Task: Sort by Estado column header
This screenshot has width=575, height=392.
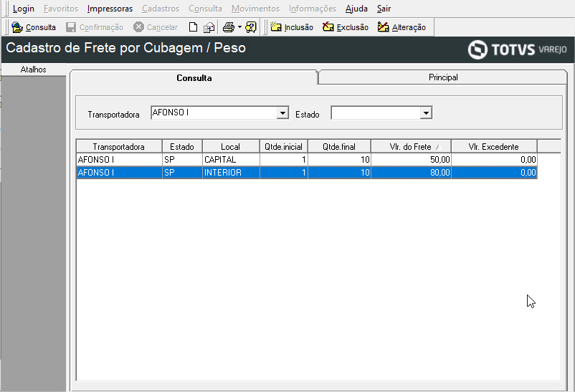Action: [182, 147]
